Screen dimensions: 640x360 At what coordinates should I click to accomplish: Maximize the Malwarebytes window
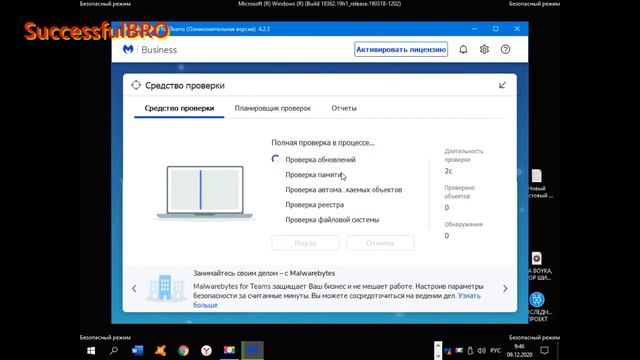(496, 29)
